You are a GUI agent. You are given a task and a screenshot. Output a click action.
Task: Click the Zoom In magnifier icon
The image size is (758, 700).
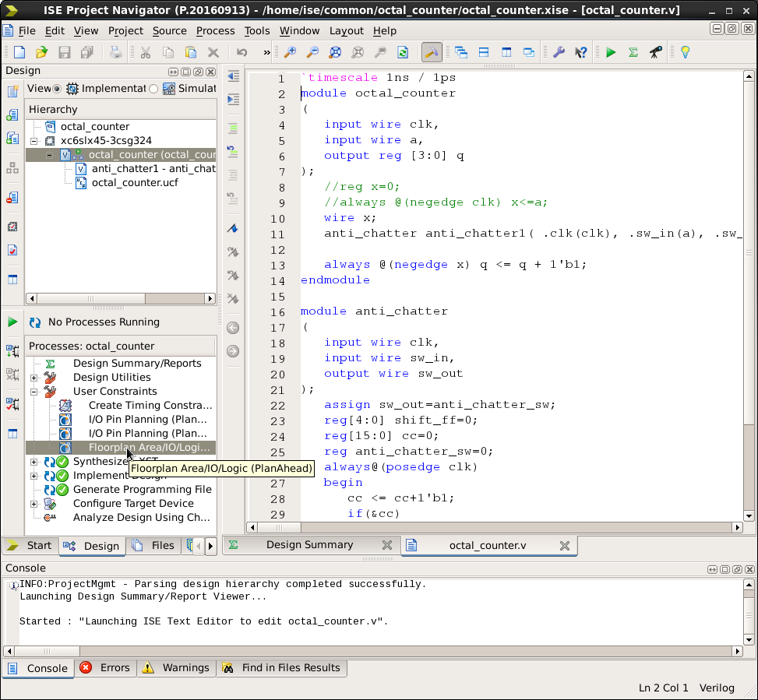[x=290, y=52]
